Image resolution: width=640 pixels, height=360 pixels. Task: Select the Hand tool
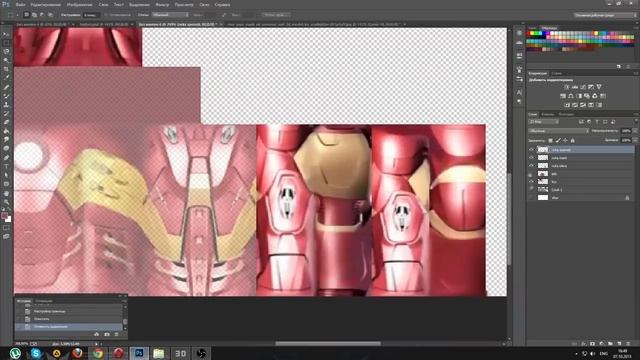pos(6,193)
